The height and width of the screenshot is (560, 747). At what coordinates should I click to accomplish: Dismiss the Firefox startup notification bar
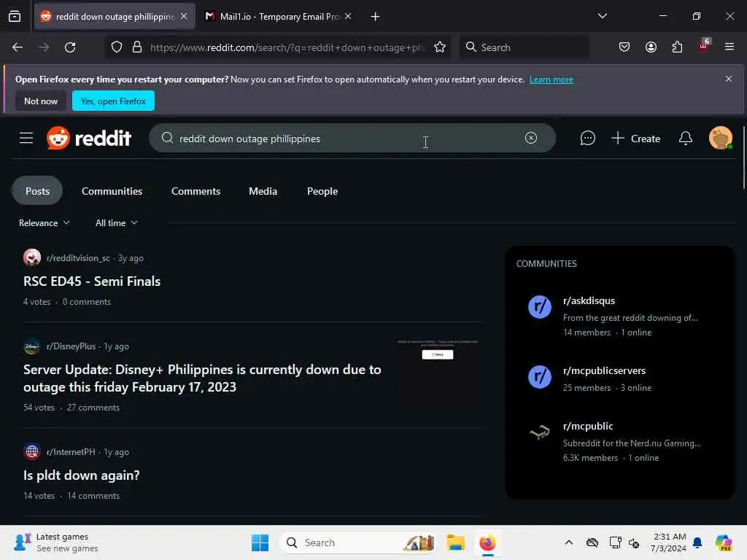tap(729, 79)
